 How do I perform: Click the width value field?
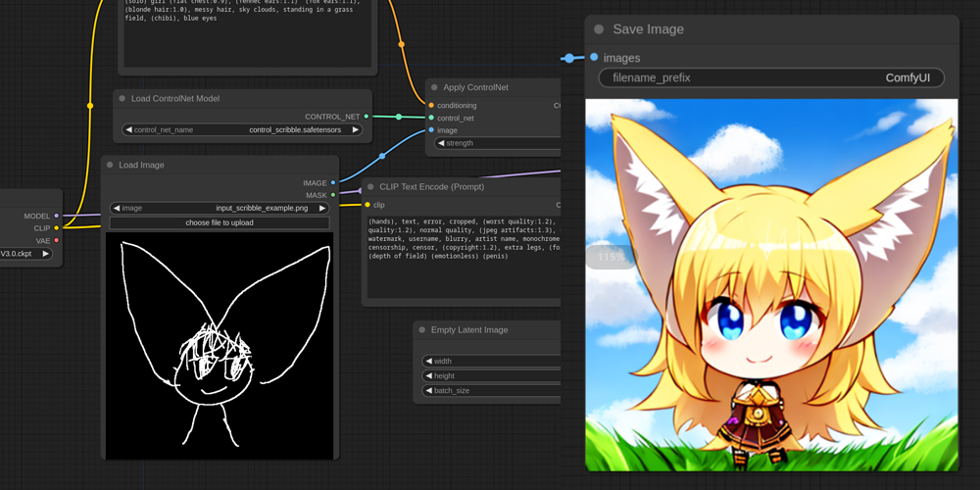click(491, 361)
